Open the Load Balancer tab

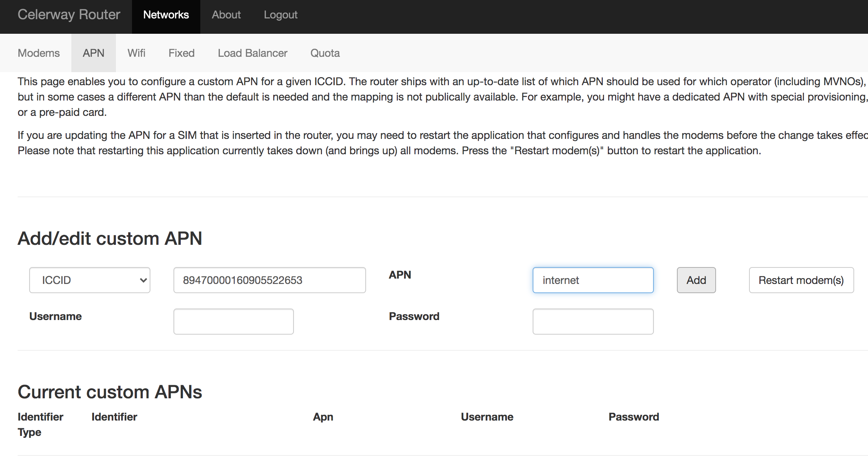pyautogui.click(x=252, y=53)
